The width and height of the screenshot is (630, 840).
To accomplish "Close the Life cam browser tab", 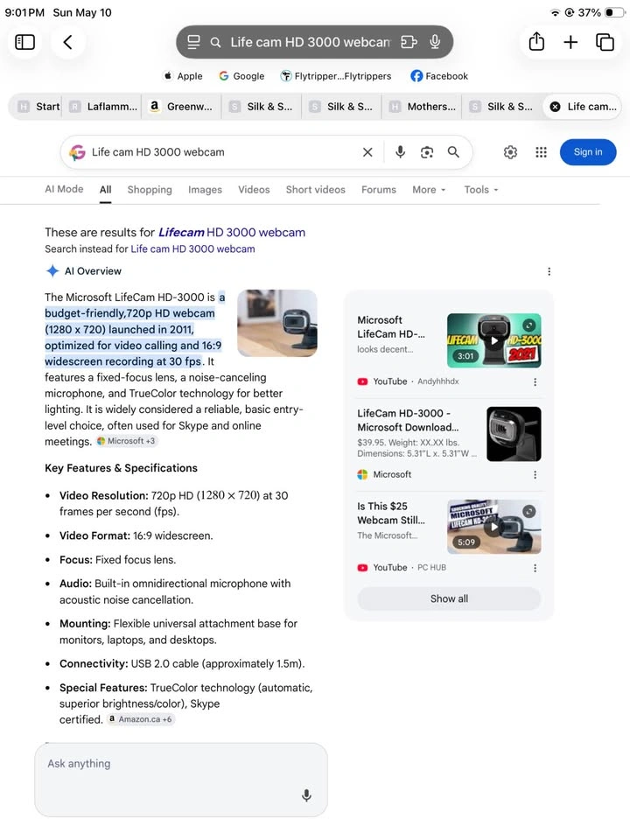I will (556, 107).
